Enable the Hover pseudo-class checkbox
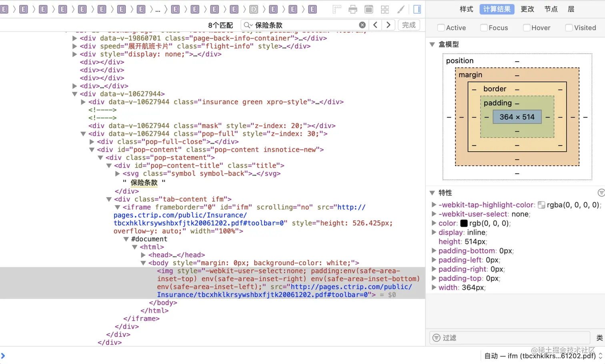605x364 pixels. (x=527, y=28)
